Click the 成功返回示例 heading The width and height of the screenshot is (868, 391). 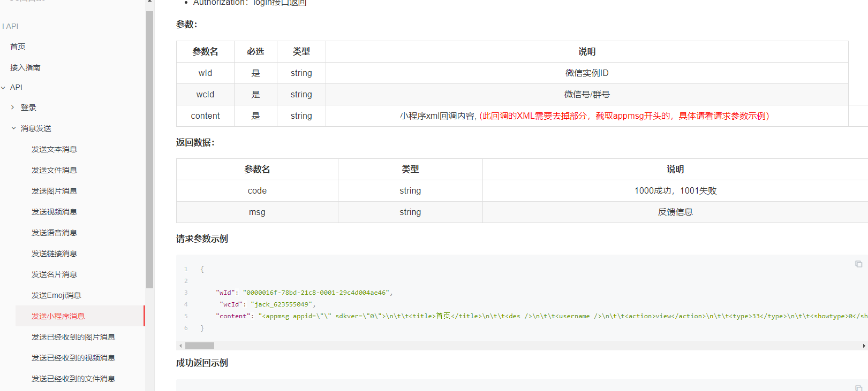point(202,363)
